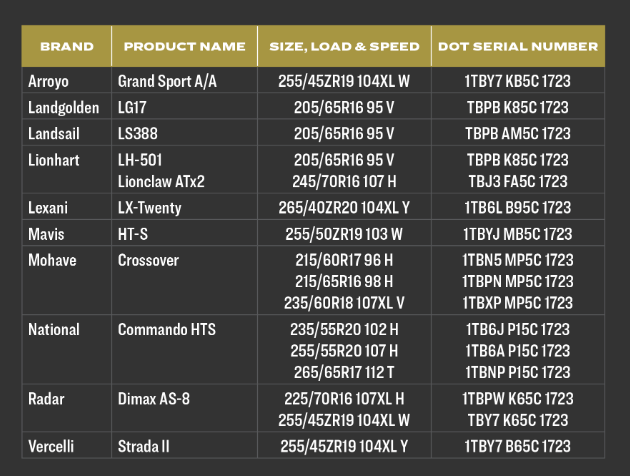
Task: Click the Lionclaw ATx2 product name
Action: pos(161,180)
